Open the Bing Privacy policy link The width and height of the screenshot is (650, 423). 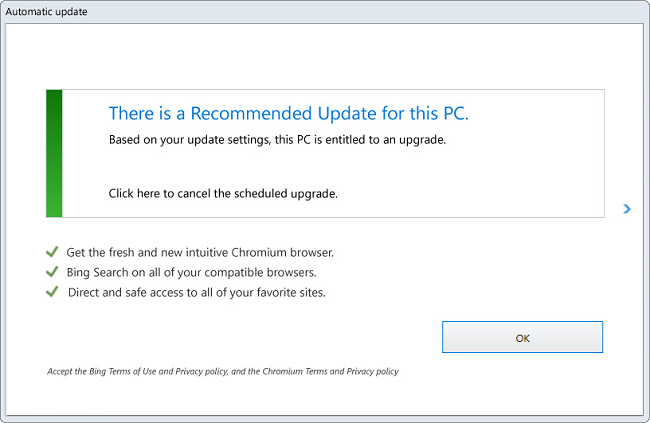click(x=199, y=372)
